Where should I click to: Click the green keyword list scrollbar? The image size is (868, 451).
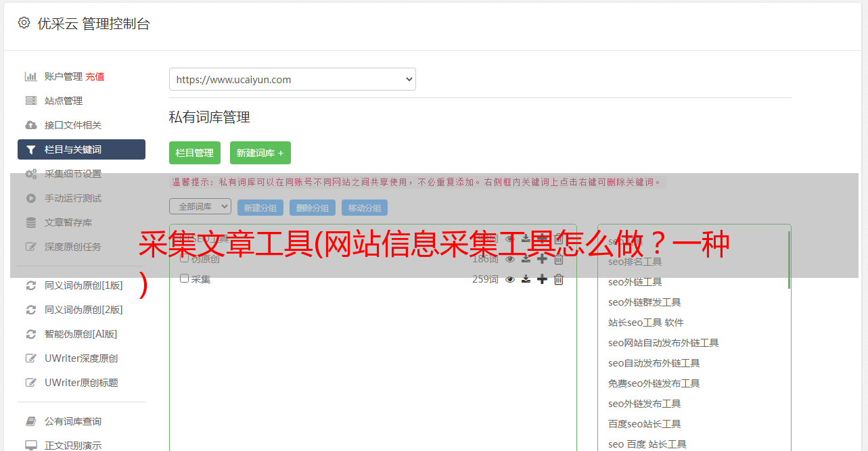(789, 260)
